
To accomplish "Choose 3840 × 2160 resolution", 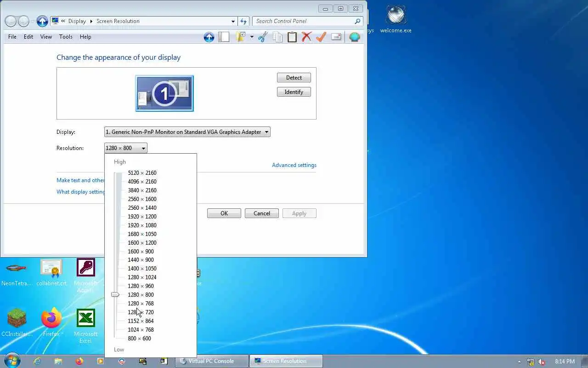I will tap(142, 190).
